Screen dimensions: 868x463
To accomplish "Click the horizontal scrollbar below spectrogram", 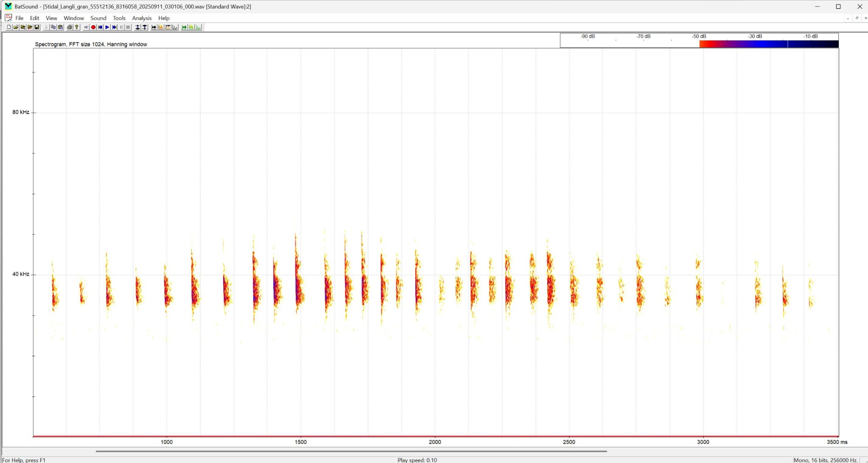I will point(351,451).
